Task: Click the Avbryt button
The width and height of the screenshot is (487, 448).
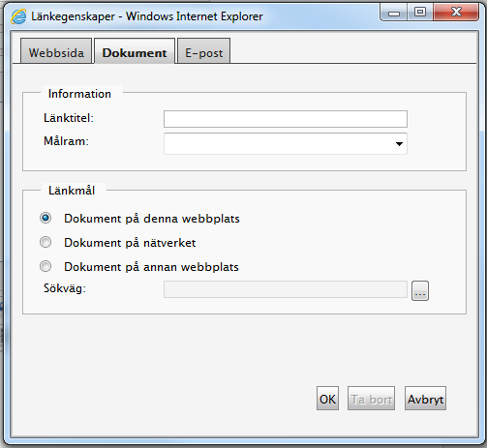Action: [x=425, y=399]
